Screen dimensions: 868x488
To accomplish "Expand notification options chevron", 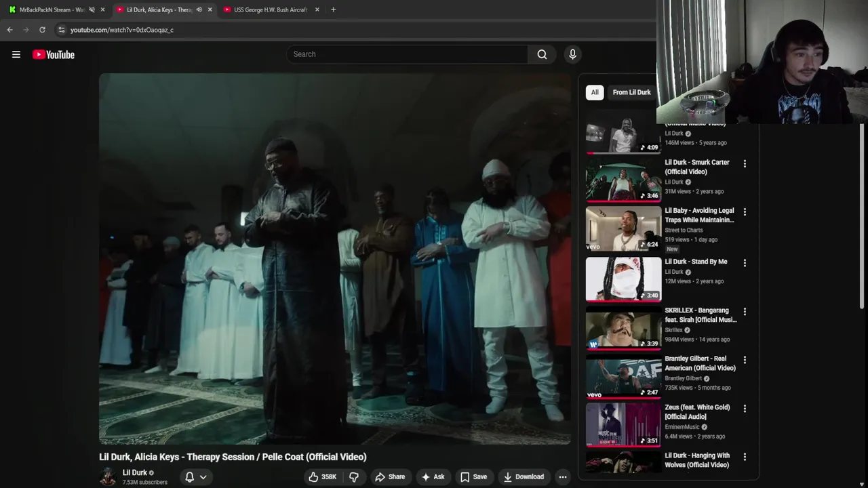I will [x=203, y=477].
